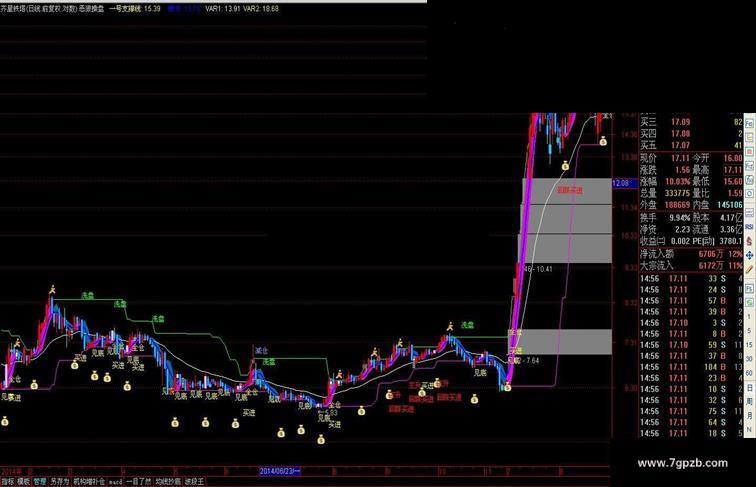Click the 10.41 price annotation on chart
The width and height of the screenshot is (756, 487).
544,269
